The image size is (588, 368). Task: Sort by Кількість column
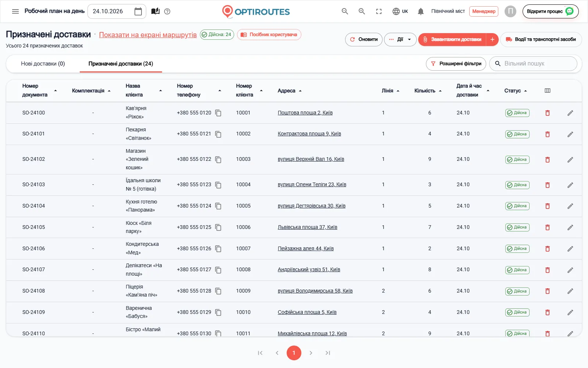coord(428,91)
